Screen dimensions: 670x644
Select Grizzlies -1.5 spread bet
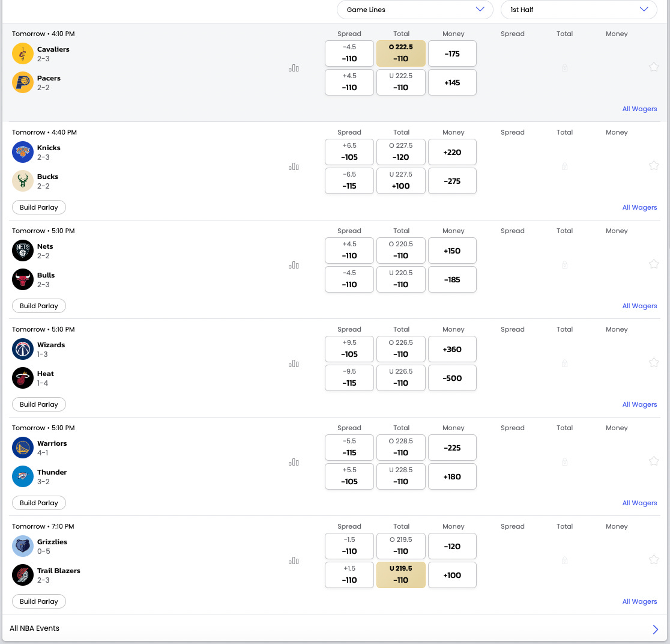(349, 546)
